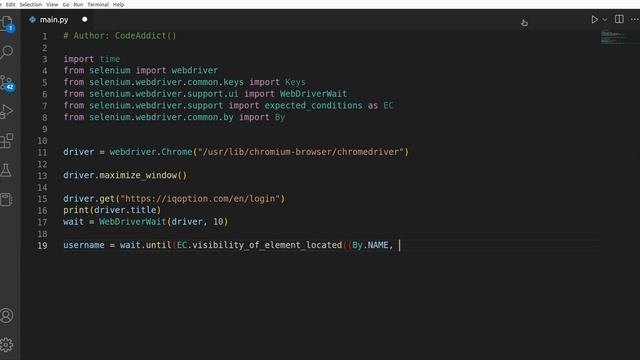640x360 pixels.
Task: Open More Actions ellipsis in editor toolbar
Action: (635, 19)
